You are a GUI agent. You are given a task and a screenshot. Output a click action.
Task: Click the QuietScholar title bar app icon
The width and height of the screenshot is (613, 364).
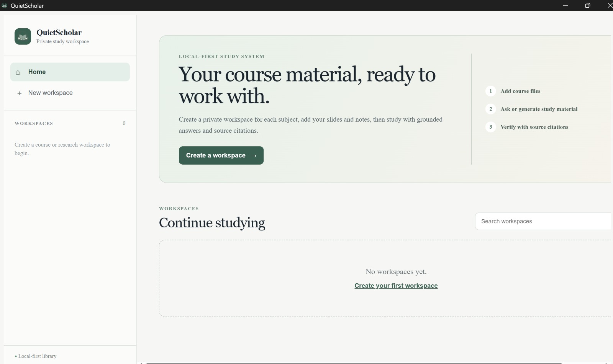point(5,5)
